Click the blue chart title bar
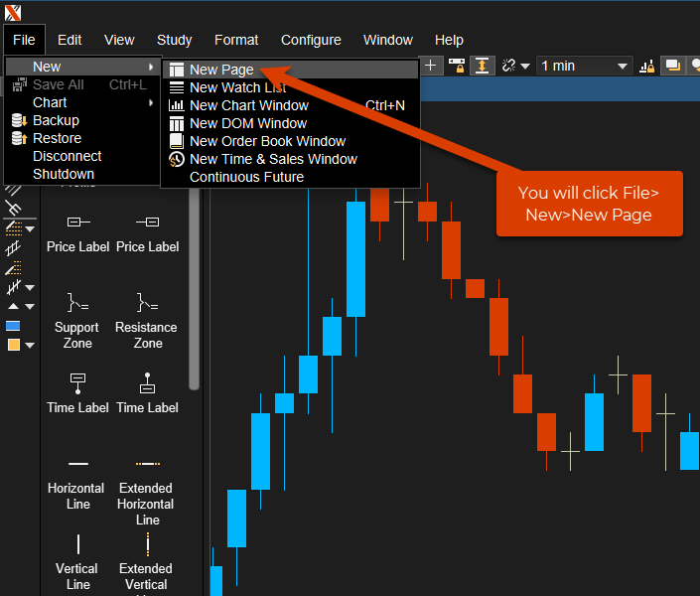Viewport: 700px width, 596px height. [x=560, y=89]
